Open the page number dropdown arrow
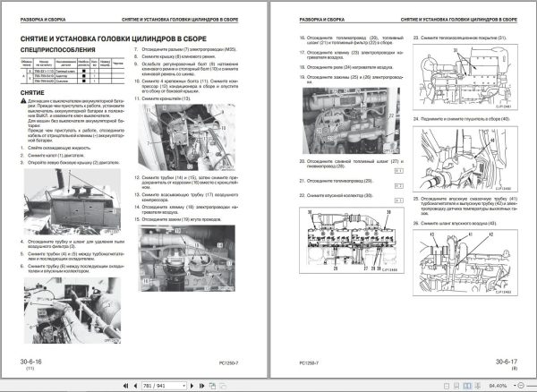This screenshot has height=392, width=537. tap(183, 386)
